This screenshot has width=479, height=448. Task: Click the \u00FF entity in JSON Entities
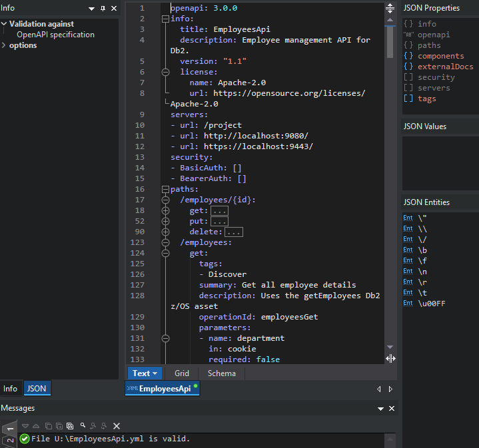click(432, 304)
